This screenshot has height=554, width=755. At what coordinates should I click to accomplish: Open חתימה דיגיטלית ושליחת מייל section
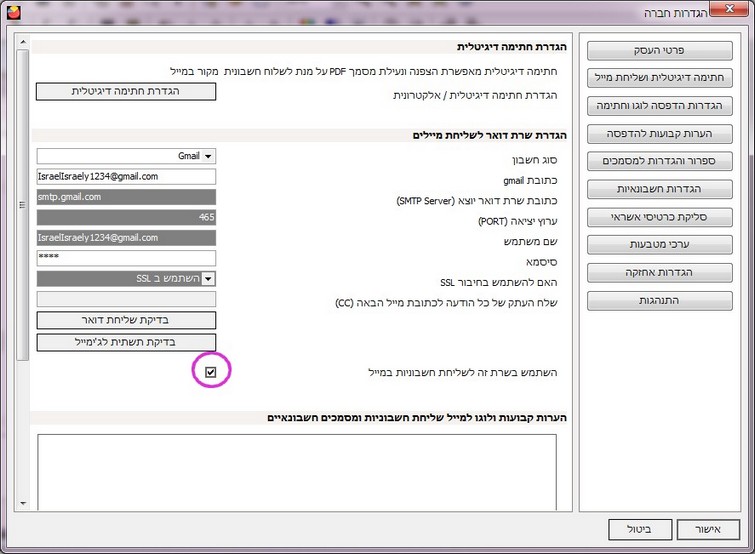pyautogui.click(x=660, y=78)
